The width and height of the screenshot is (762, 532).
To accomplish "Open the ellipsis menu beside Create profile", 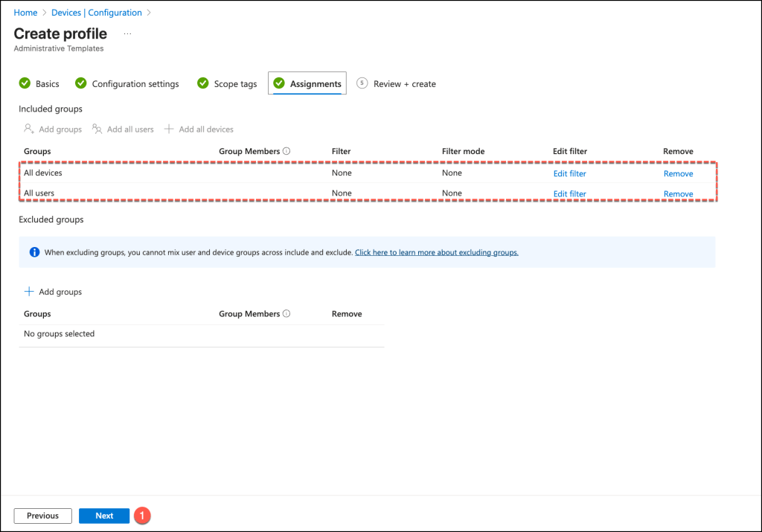I will pyautogui.click(x=127, y=34).
